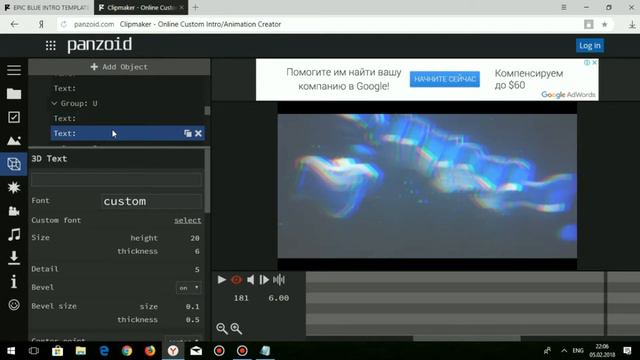Open the hamburger menu in sidebar
The height and width of the screenshot is (360, 640).
(x=14, y=70)
